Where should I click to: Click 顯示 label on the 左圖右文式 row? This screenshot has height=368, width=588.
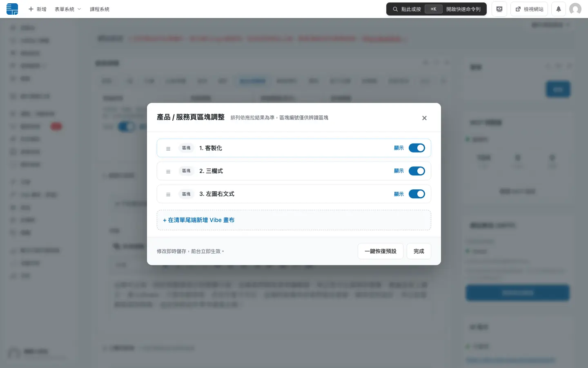click(399, 194)
